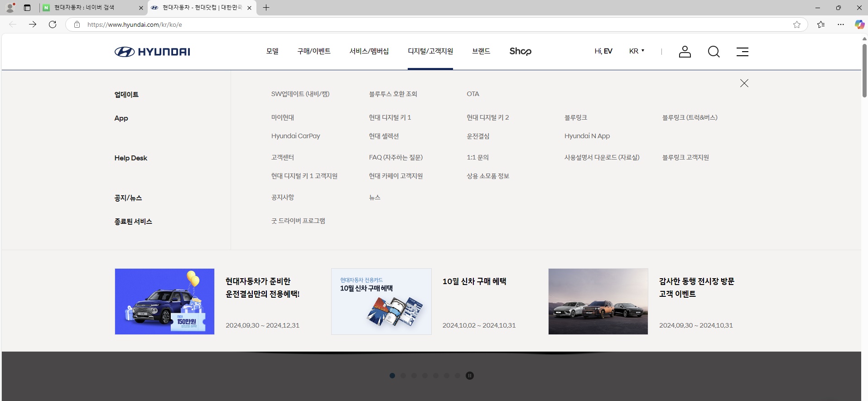Open 굿 드라이버 프로그램 link
Viewport: 868px width, 401px height.
(298, 221)
